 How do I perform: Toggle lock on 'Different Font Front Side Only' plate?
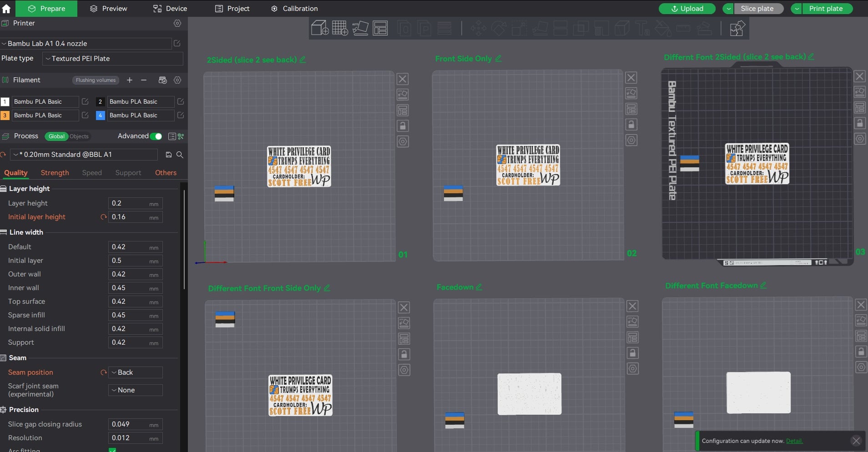404,354
